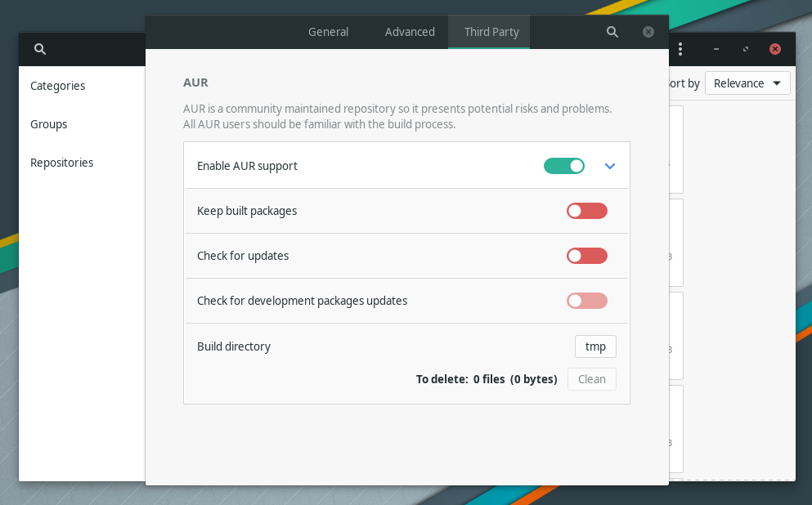Open the Relevance sort dropdown
This screenshot has height=505, width=812.
(x=747, y=83)
